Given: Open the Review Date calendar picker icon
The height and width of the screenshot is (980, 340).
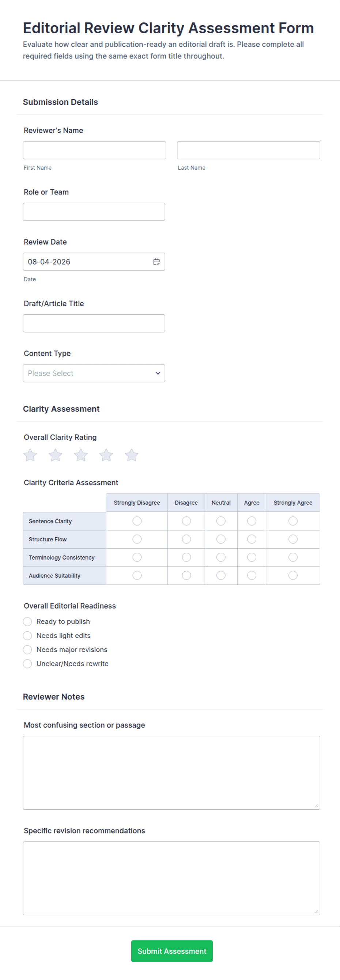Looking at the screenshot, I should tap(156, 262).
